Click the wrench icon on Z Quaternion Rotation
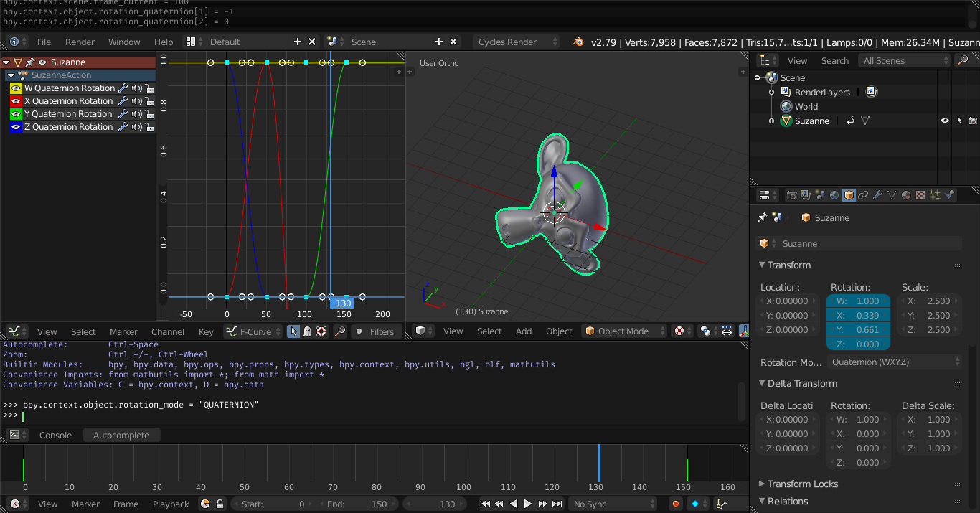The width and height of the screenshot is (980, 513). pyautogui.click(x=123, y=127)
